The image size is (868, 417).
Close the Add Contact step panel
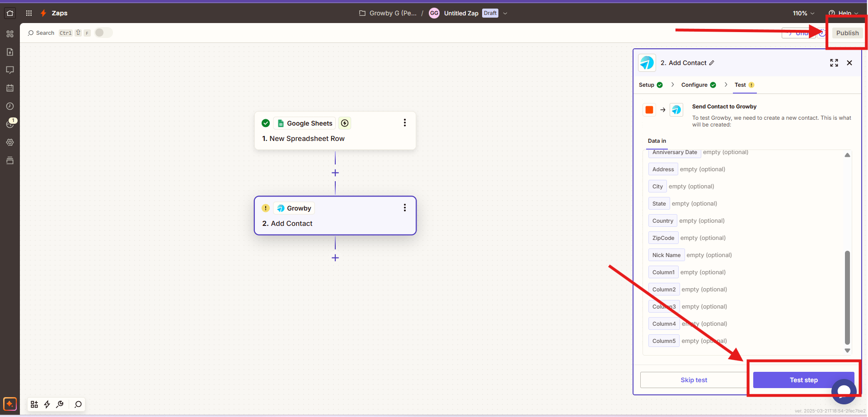click(849, 63)
